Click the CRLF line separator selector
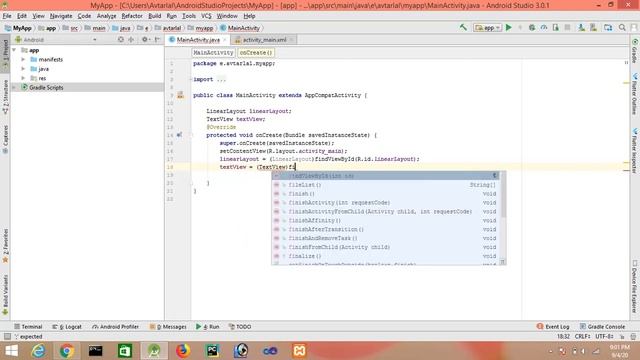The image size is (640, 360). pos(582,336)
